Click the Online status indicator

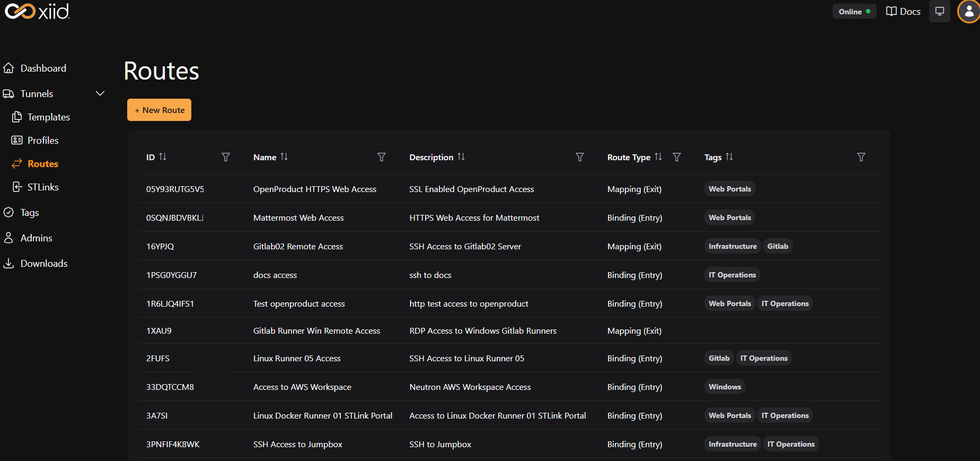coord(854,11)
